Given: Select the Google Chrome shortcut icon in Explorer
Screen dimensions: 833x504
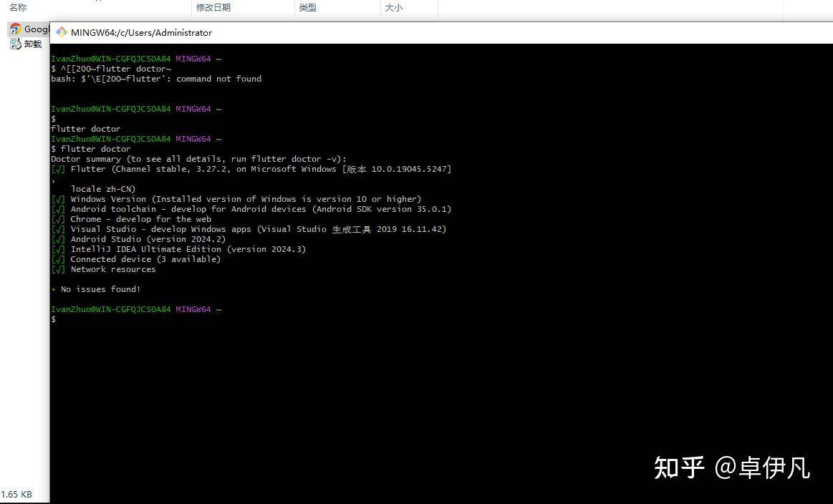Looking at the screenshot, I should 16,29.
